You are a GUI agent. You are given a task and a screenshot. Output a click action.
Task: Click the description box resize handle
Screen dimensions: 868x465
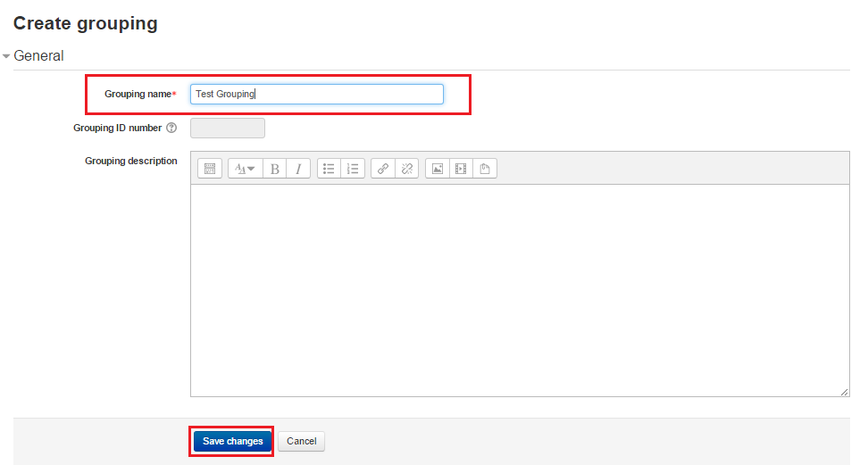(844, 392)
